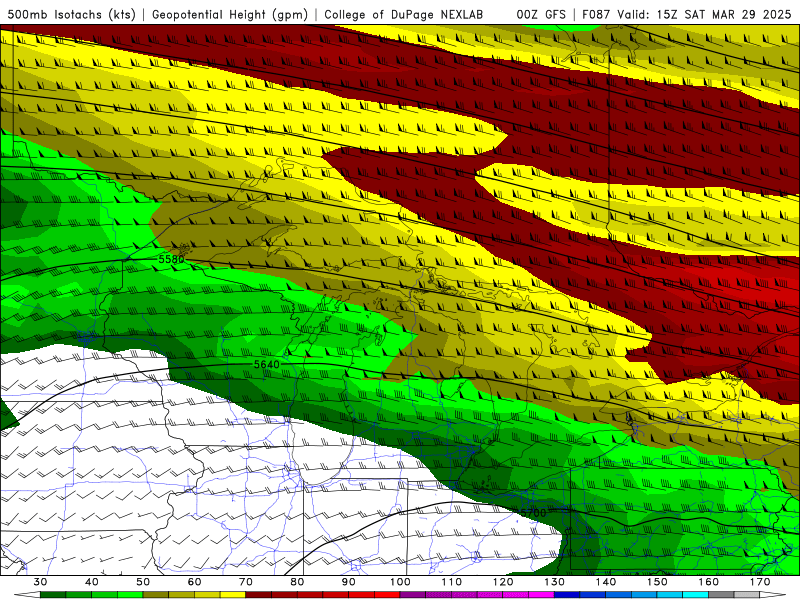The image size is (800, 600).
Task: Click the 130 knot legend label
Action: (x=555, y=582)
